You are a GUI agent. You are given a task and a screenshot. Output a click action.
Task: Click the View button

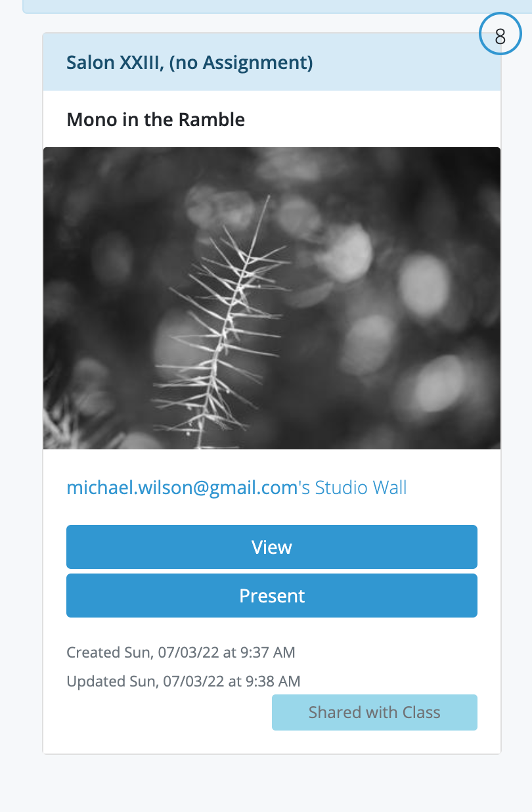(x=272, y=547)
